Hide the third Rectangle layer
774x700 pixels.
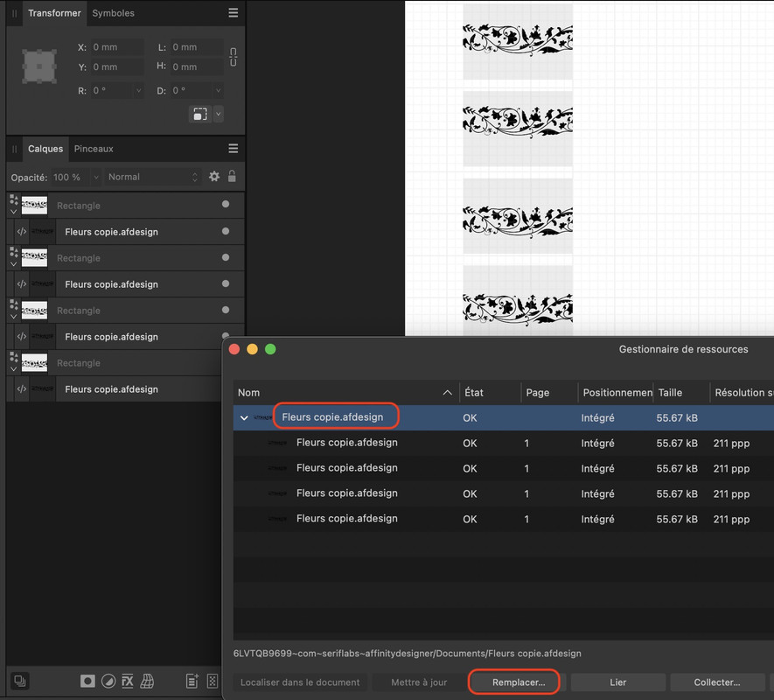click(226, 310)
